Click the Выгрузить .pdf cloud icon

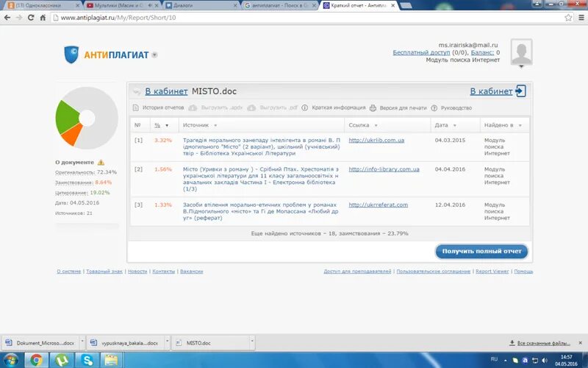[251, 107]
